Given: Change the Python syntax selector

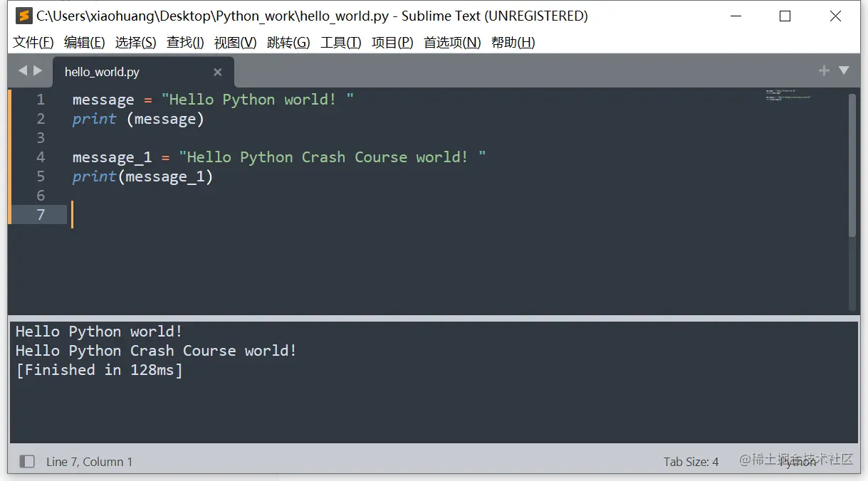Looking at the screenshot, I should point(798,462).
